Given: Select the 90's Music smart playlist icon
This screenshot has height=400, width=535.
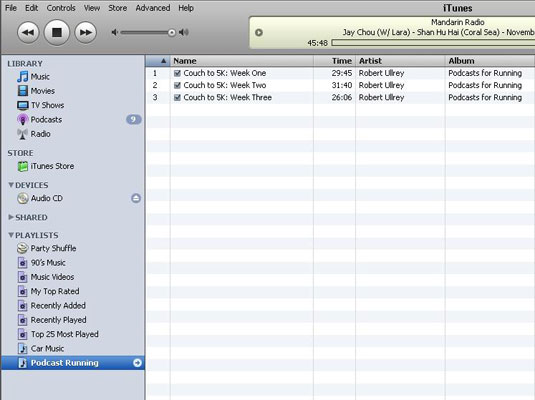Looking at the screenshot, I should pyautogui.click(x=22, y=263).
